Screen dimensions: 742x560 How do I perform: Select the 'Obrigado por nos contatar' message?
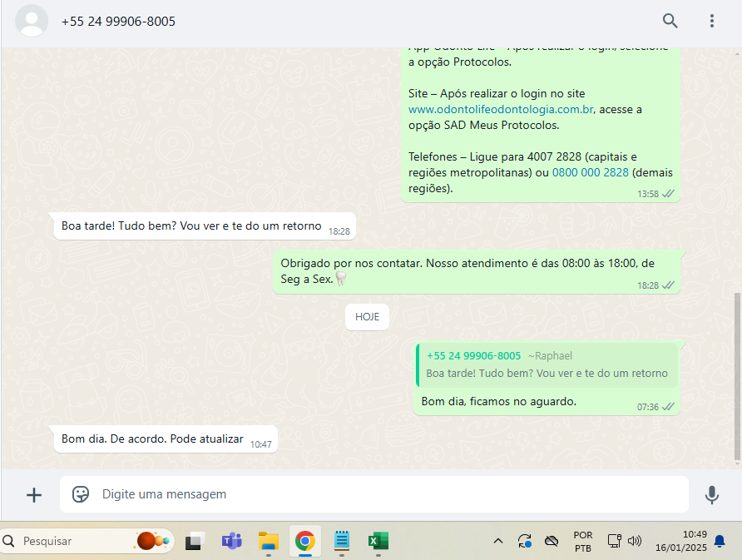[477, 272]
